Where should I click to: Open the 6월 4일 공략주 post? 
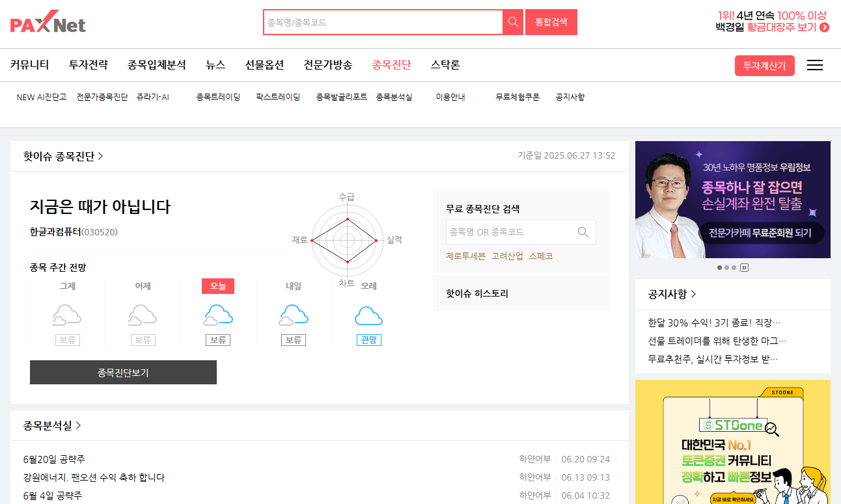[53, 496]
